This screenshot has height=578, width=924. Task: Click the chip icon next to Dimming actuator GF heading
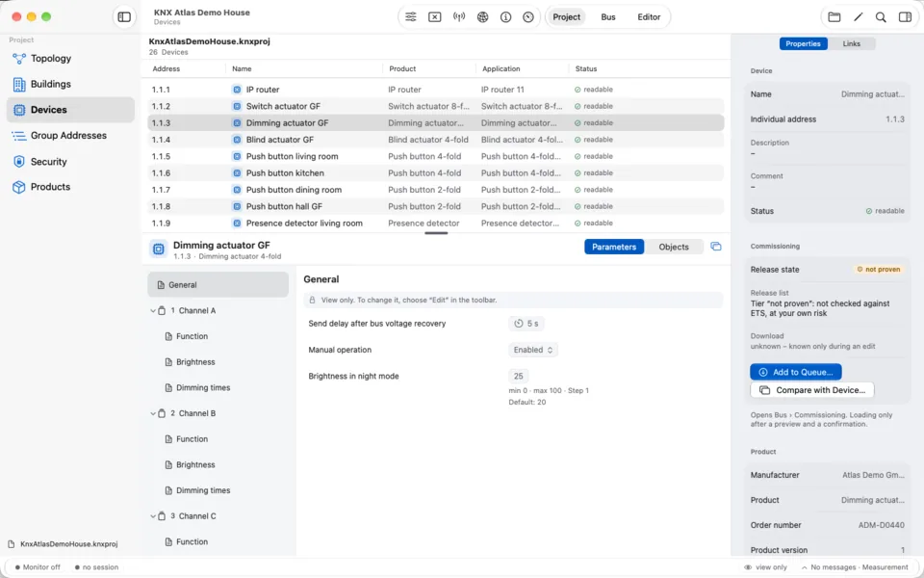point(158,249)
